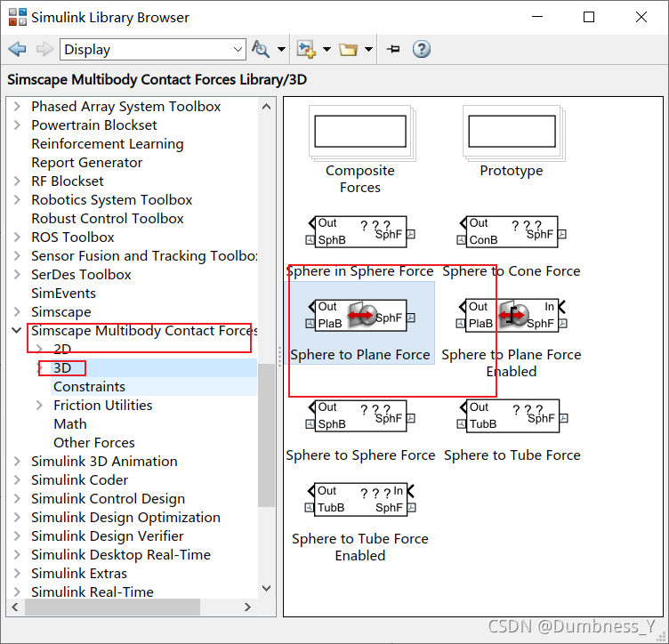Expand the RF Blockset node
Screen dimensions: 669x644
point(17,181)
